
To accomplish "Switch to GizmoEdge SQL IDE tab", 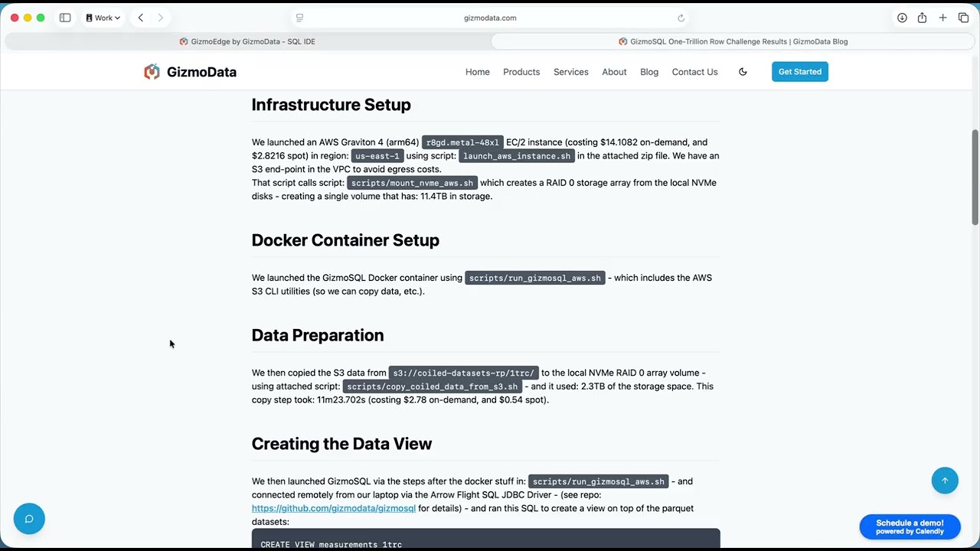I will [247, 41].
